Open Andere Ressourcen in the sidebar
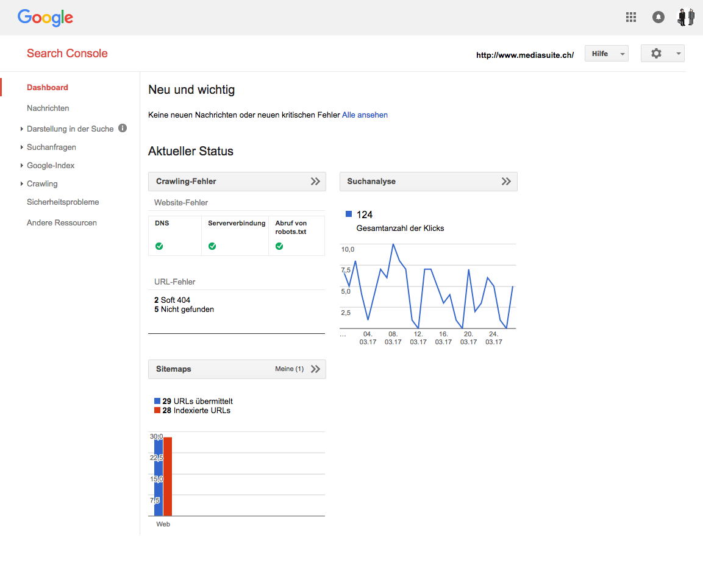 [x=62, y=223]
